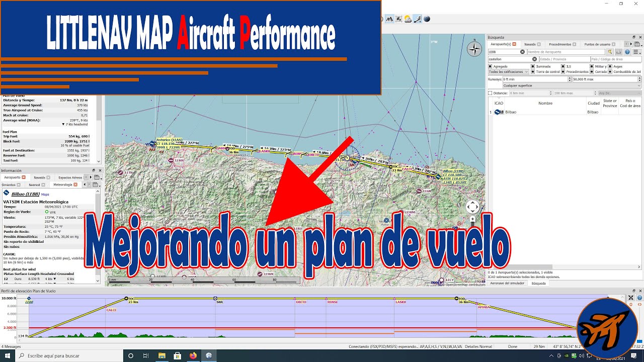
Task: Sort results by the Nombre column header
Action: click(545, 103)
